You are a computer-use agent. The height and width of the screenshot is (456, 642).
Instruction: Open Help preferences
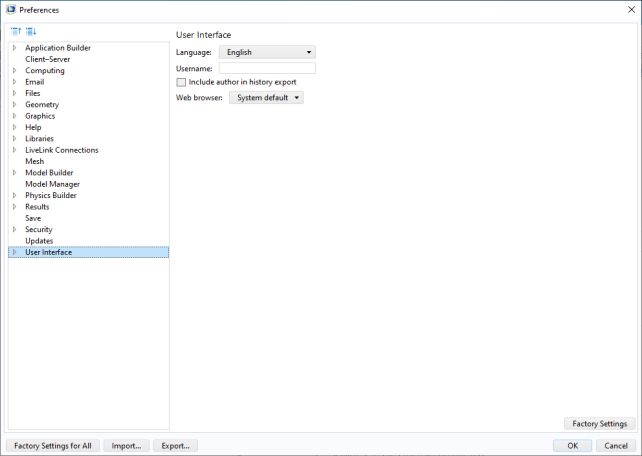(x=33, y=127)
